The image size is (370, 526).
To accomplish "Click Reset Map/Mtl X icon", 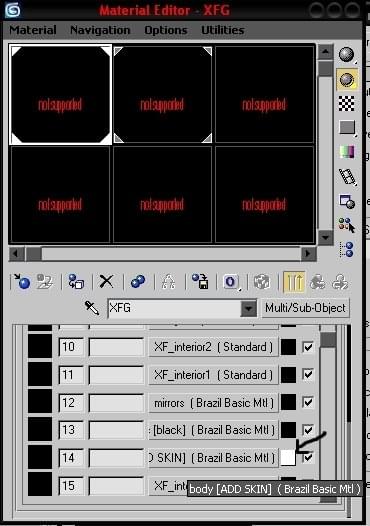I will point(106,281).
